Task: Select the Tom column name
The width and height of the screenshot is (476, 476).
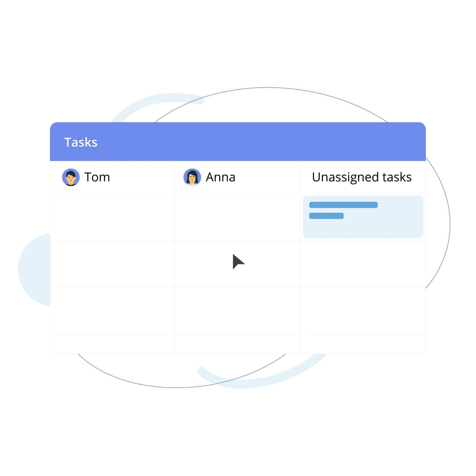Action: coord(97,177)
